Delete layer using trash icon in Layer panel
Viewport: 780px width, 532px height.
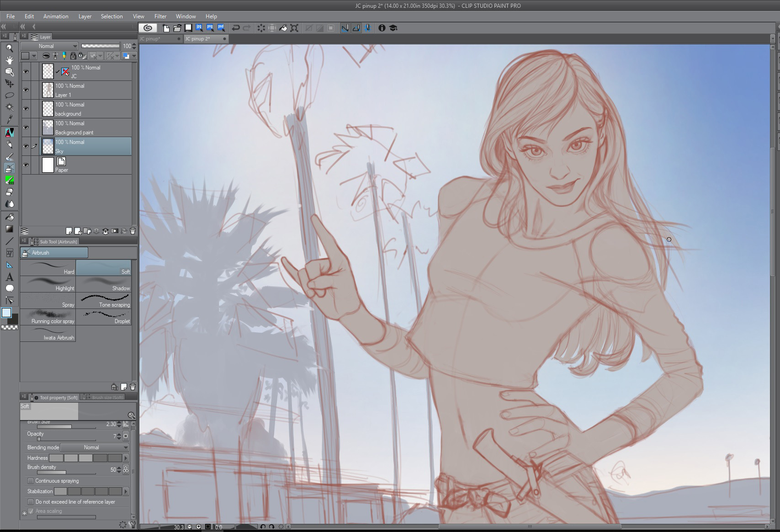click(x=133, y=231)
